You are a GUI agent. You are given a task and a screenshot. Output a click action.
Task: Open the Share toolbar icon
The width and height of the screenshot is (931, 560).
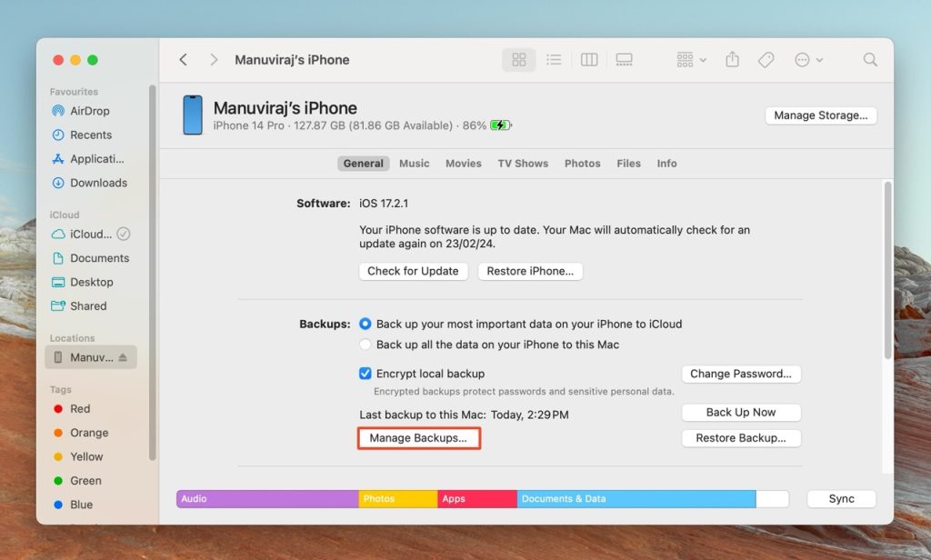(x=733, y=59)
